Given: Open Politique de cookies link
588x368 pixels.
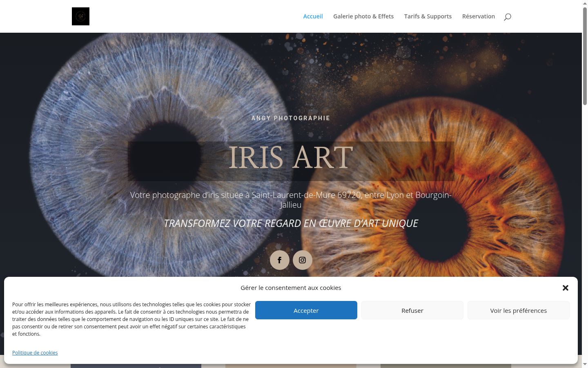Looking at the screenshot, I should [35, 352].
